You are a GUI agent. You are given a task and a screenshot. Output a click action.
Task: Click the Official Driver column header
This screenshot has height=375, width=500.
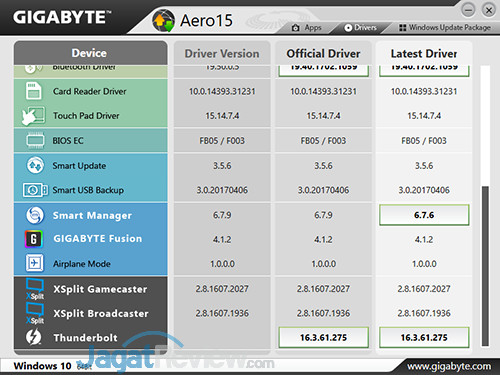(x=323, y=53)
